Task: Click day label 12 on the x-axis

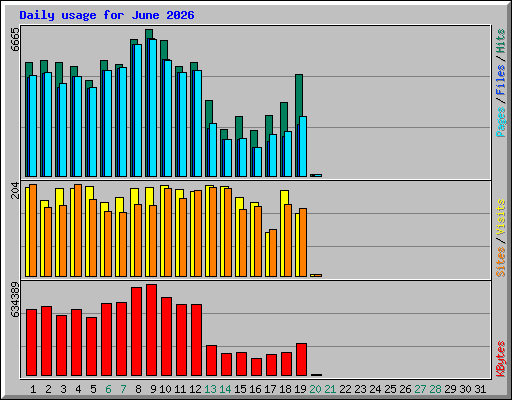Action: (x=195, y=389)
